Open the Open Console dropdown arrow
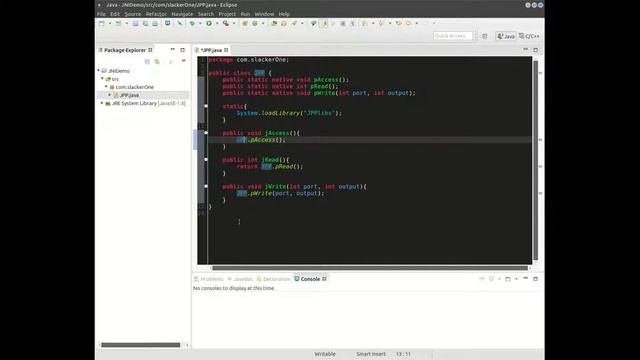 click(516, 279)
